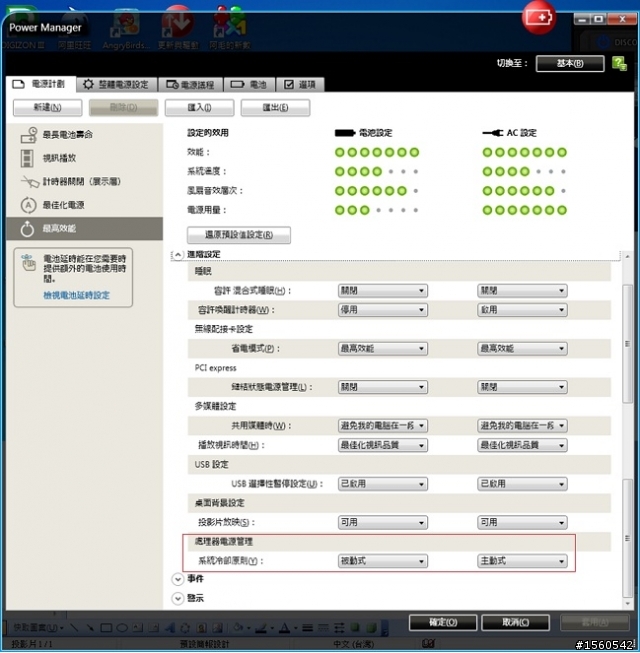The image size is (640, 653).
Task: Click the 新建(N) button
Action: coord(47,107)
